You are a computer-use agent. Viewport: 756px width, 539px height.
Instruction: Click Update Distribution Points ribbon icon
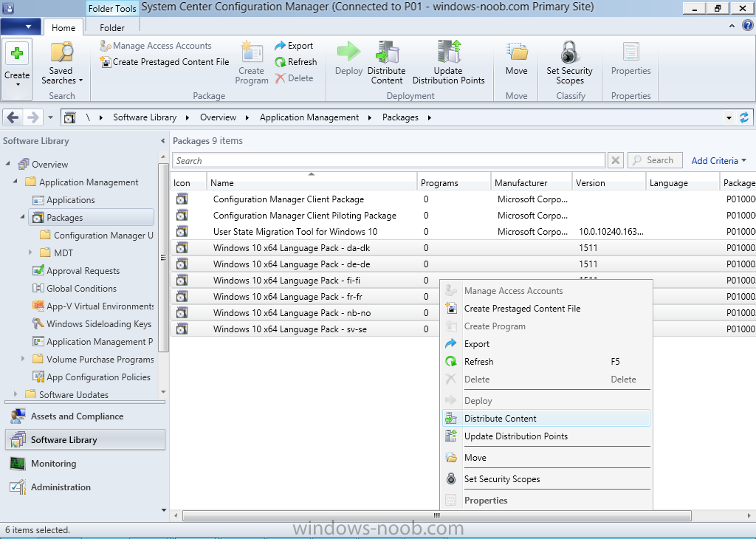click(x=449, y=52)
